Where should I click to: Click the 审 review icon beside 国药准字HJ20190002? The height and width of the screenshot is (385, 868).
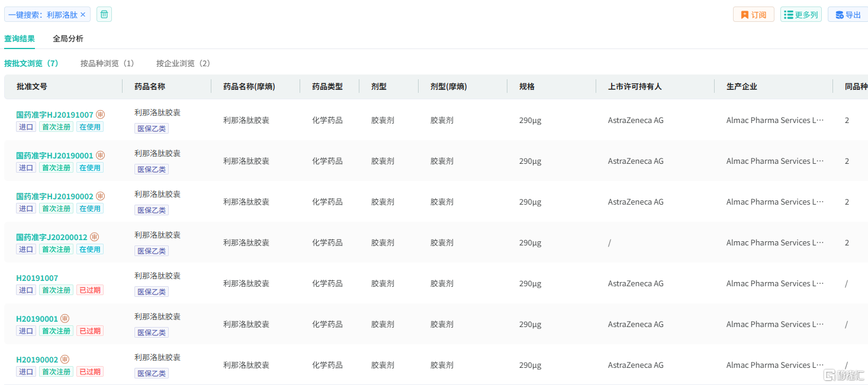tap(101, 196)
